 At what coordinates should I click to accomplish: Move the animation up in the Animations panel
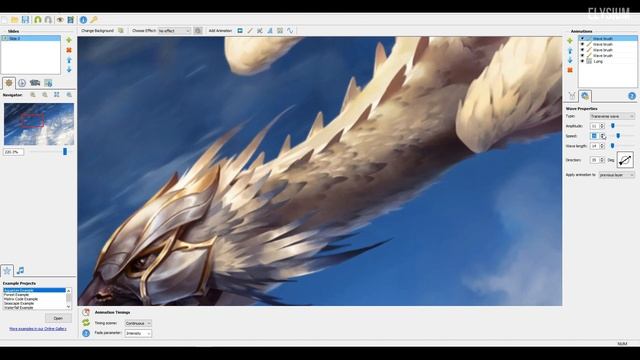coord(570,51)
